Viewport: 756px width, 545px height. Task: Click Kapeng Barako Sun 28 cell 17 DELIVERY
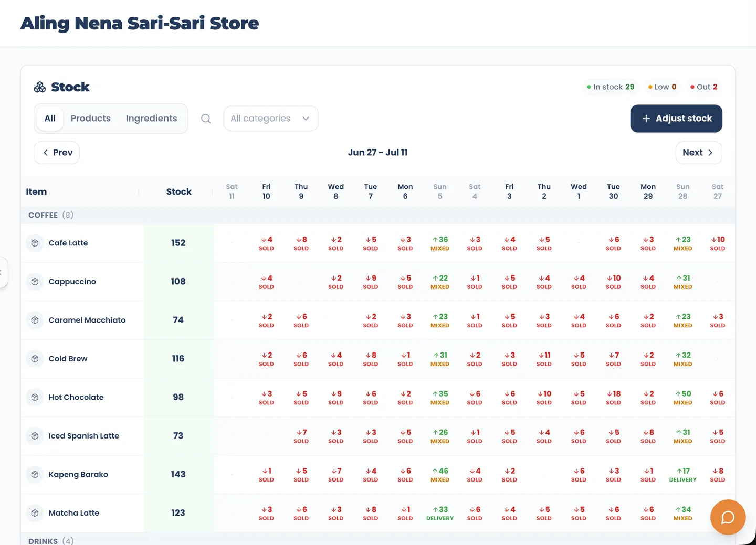(x=682, y=475)
